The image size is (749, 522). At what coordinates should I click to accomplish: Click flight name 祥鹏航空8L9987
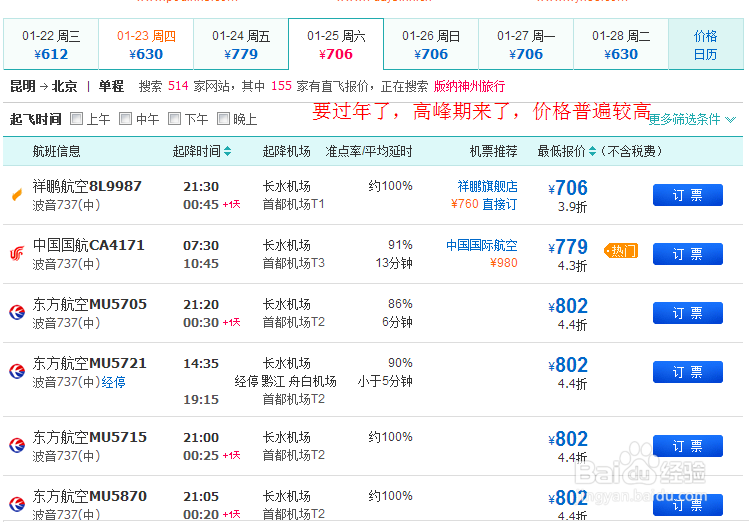coord(87,186)
